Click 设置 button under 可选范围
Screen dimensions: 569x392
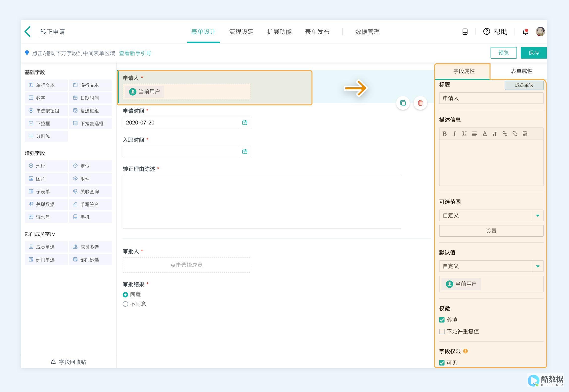point(491,231)
